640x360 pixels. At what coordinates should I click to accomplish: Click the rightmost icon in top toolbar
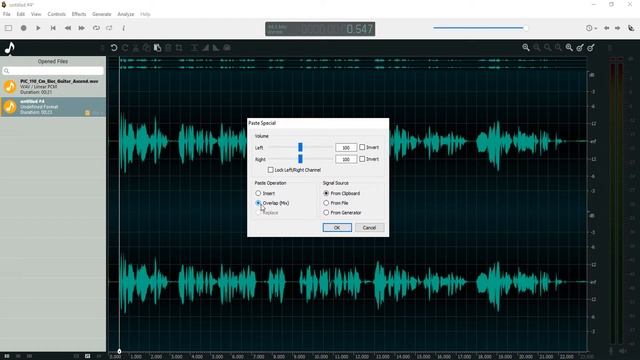click(x=631, y=28)
